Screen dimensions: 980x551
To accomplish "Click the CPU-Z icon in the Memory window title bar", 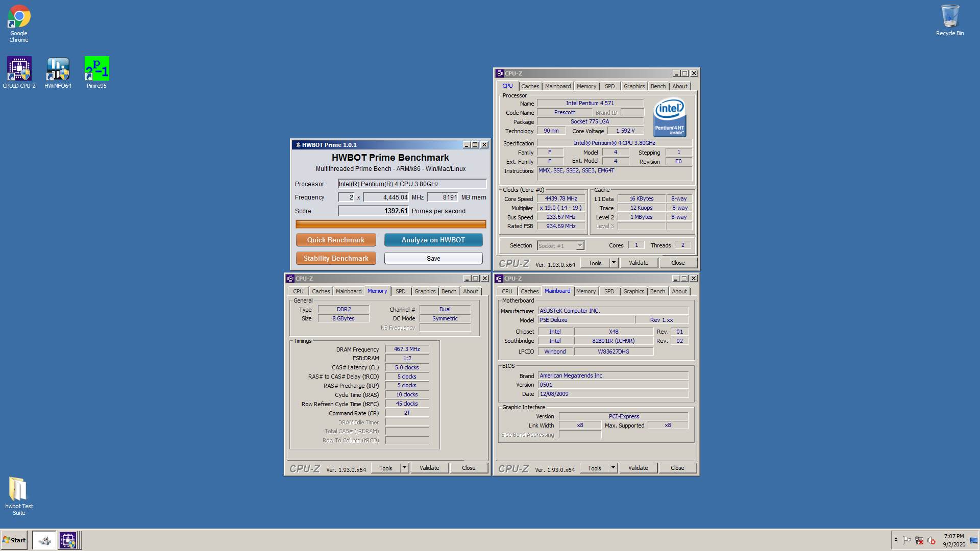I will [290, 279].
